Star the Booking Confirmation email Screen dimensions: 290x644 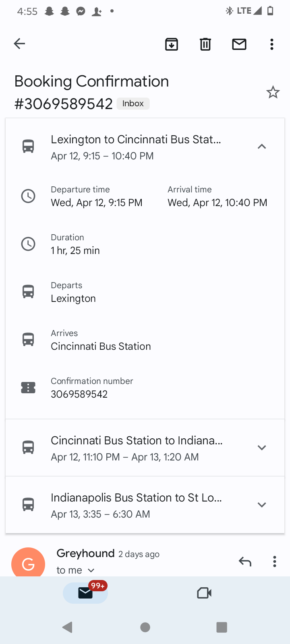click(x=273, y=93)
